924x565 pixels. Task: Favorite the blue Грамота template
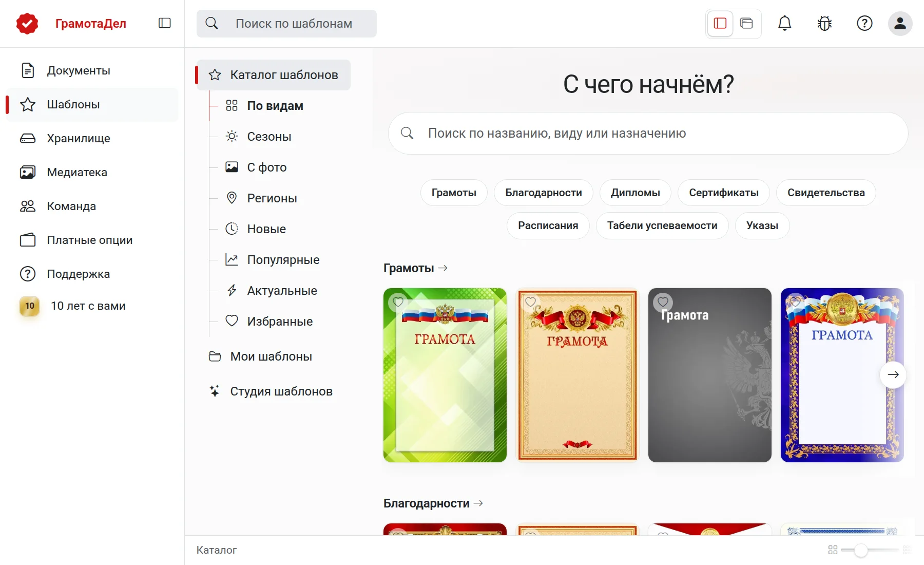[796, 302]
